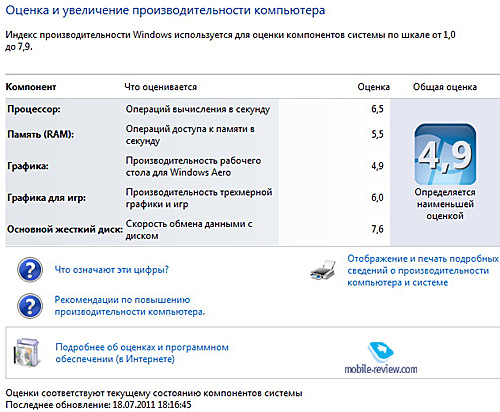
Task: Select the 'Процессор' component row
Action: point(198,109)
